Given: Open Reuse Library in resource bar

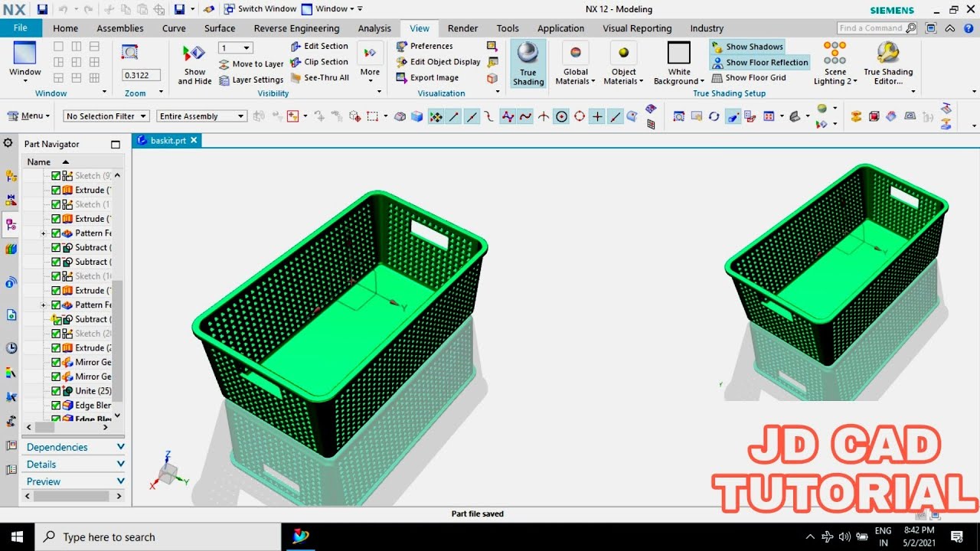Looking at the screenshot, I should click(x=11, y=249).
